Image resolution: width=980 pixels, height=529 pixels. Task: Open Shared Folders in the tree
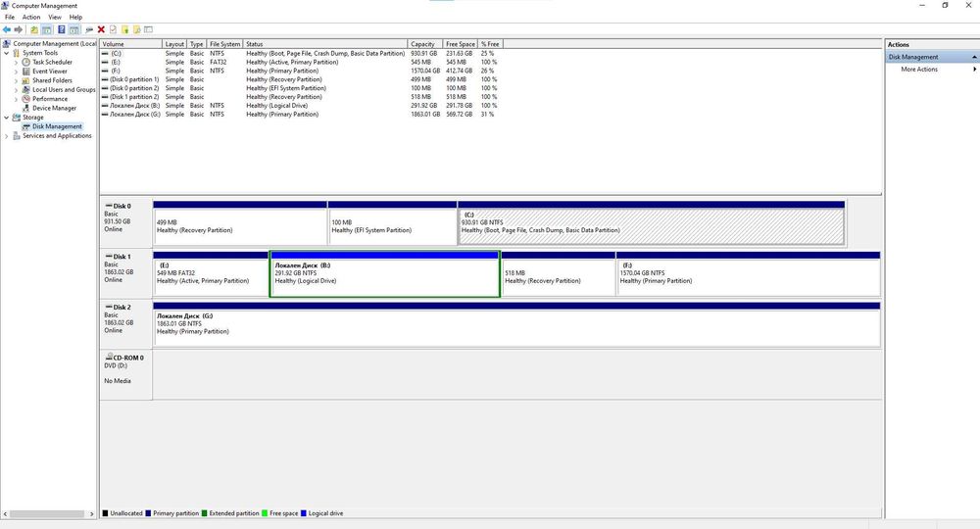[52, 80]
